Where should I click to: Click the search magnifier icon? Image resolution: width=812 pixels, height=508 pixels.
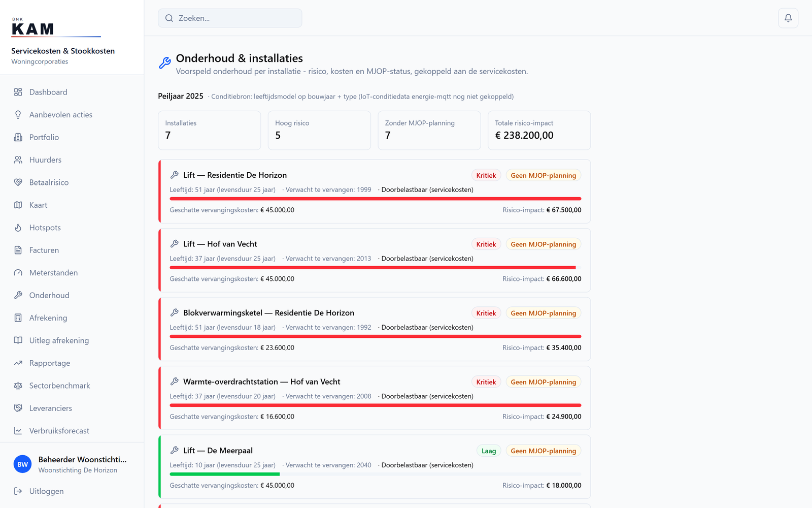[170, 18]
